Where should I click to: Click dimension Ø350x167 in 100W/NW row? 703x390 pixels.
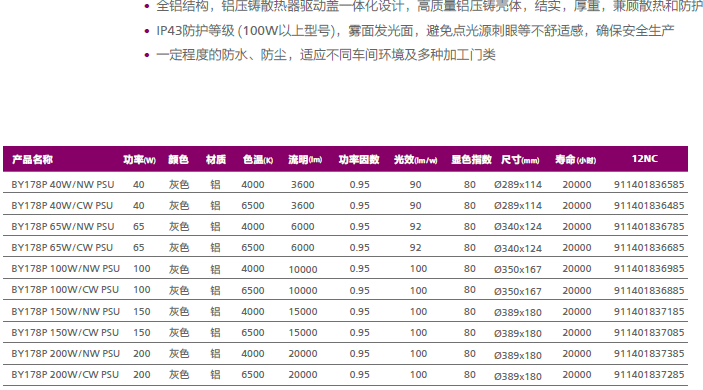518,269
